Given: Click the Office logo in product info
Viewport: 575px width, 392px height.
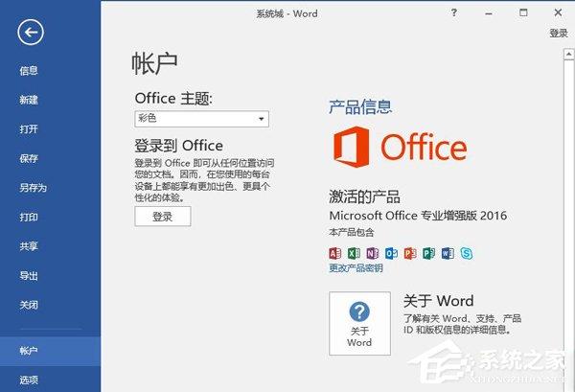Looking at the screenshot, I should 400,147.
